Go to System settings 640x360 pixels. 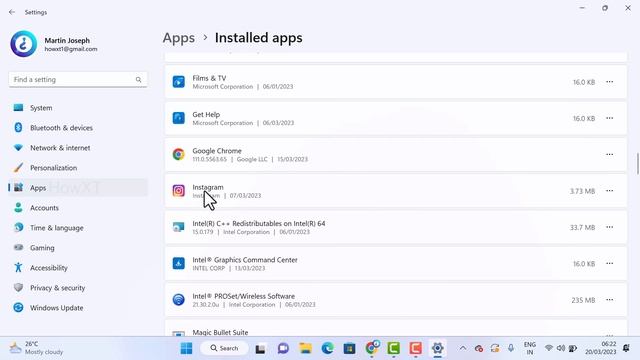(78, 108)
